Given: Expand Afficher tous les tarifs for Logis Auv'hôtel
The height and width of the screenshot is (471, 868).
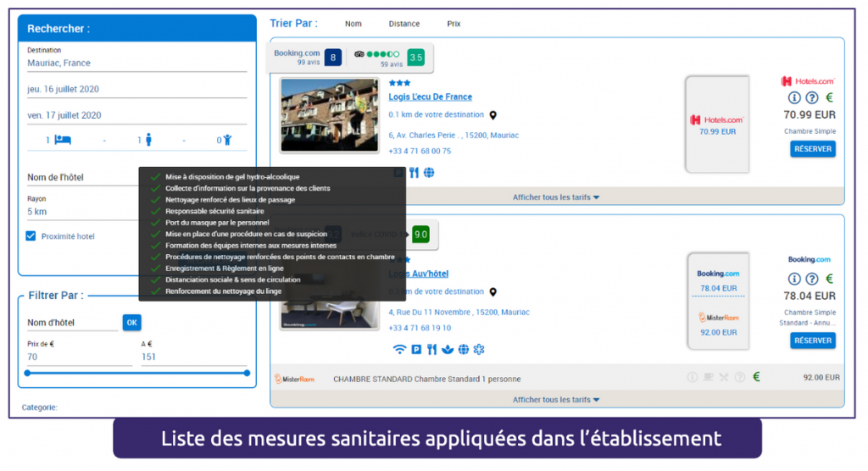Looking at the screenshot, I should 556,400.
